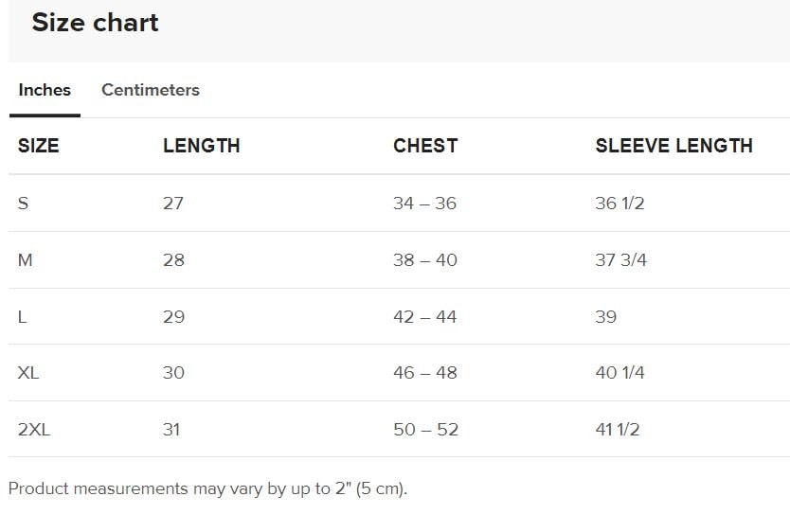The image size is (790, 532).
Task: Click the sleeve length value 37 3/4
Action: 620,260
